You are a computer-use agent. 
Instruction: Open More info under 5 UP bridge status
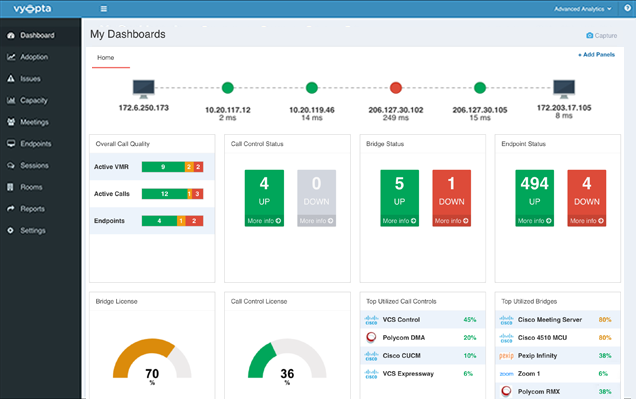point(399,221)
